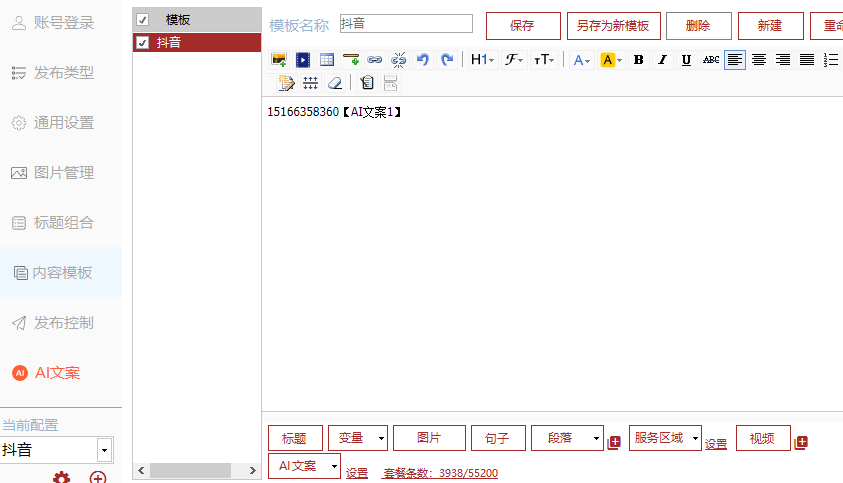Center-align the text
Viewport: 843px width, 483px height.
[759, 60]
